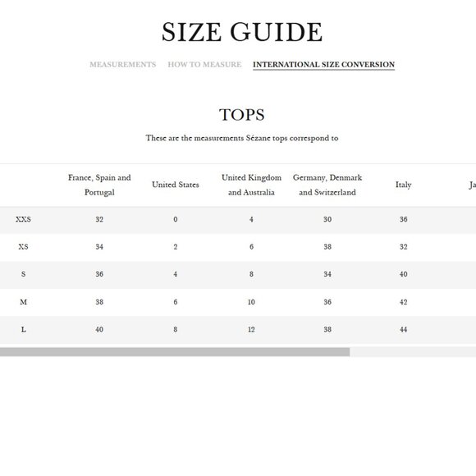Click the France, Spain and Portugal column header
Image resolution: width=476 pixels, height=476 pixels.
coord(99,185)
